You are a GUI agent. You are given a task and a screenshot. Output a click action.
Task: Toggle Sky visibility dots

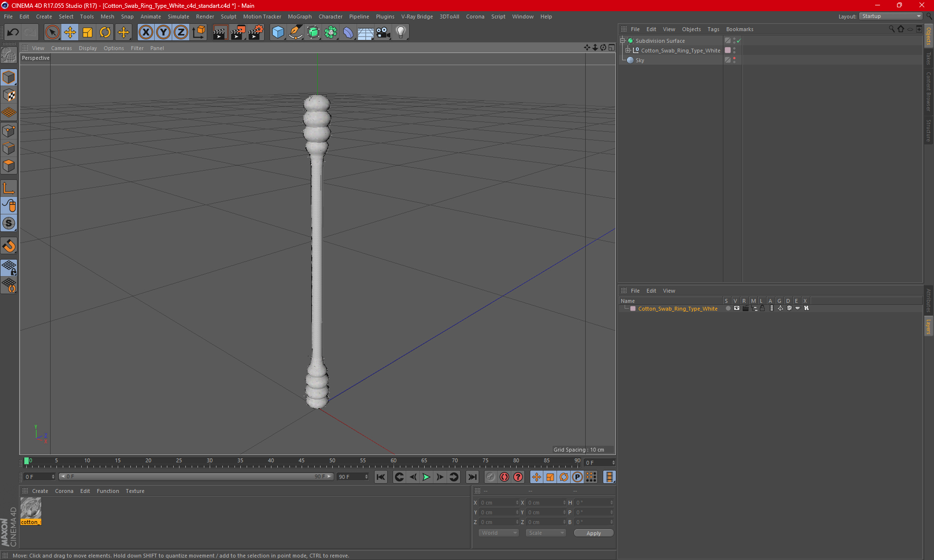point(734,60)
